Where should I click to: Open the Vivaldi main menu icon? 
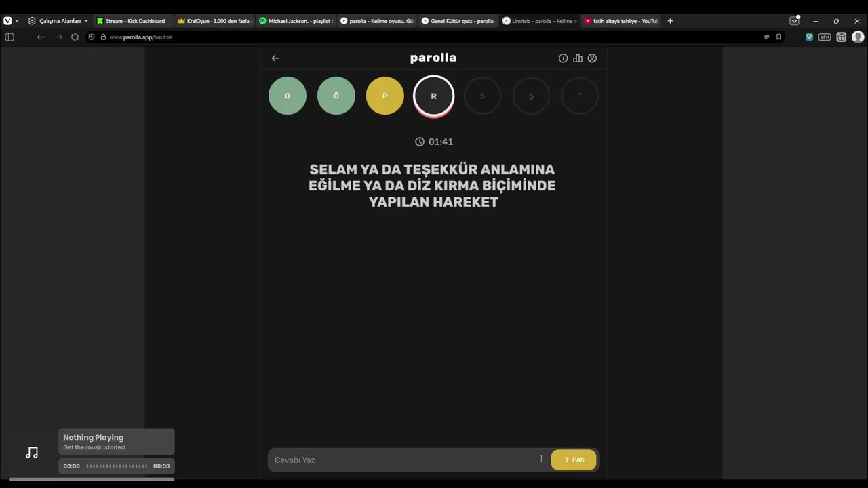coord(7,21)
